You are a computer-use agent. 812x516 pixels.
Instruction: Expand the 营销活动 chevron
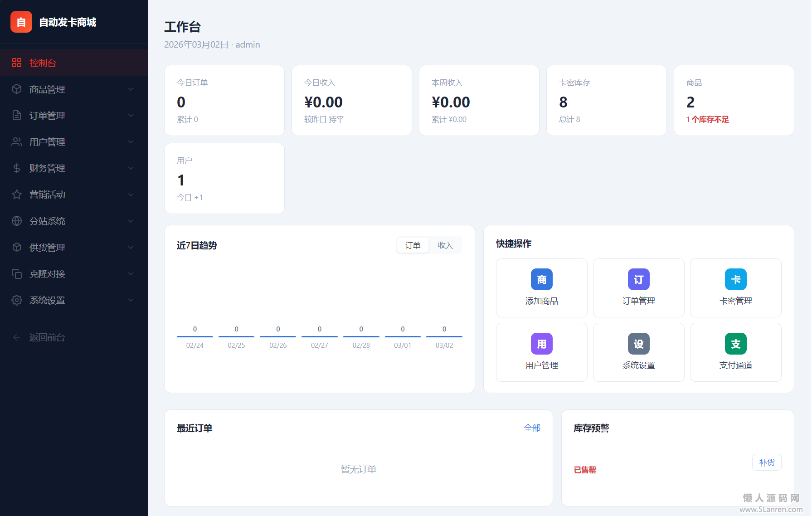tap(131, 195)
